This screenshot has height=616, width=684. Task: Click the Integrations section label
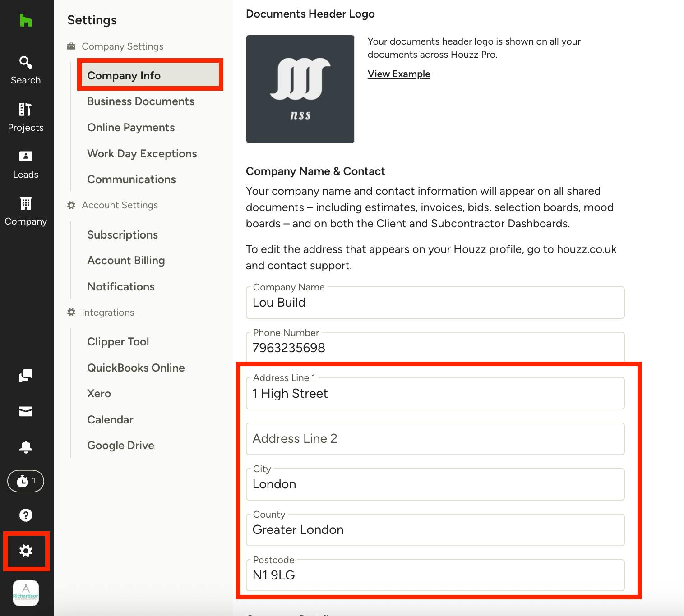pyautogui.click(x=108, y=313)
